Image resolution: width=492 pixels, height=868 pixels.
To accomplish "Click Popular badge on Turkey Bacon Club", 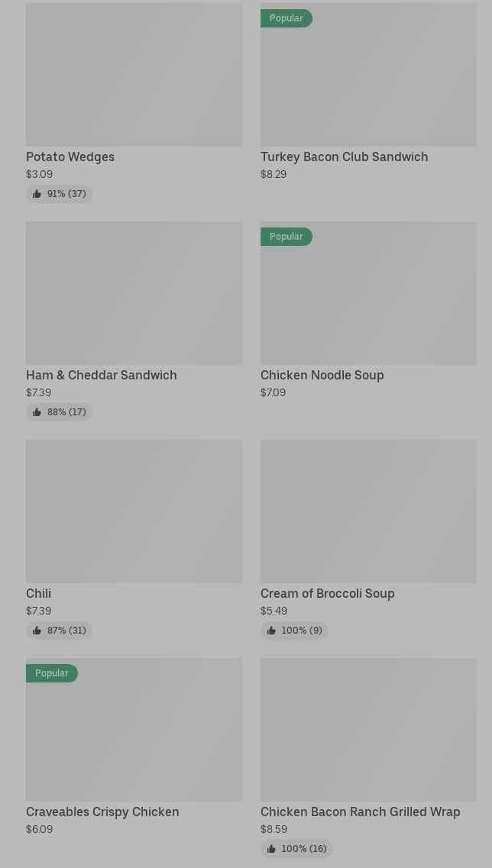I will [286, 18].
